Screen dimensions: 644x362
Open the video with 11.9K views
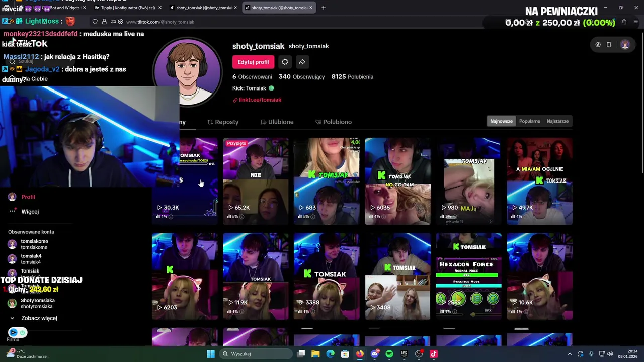[x=256, y=276]
